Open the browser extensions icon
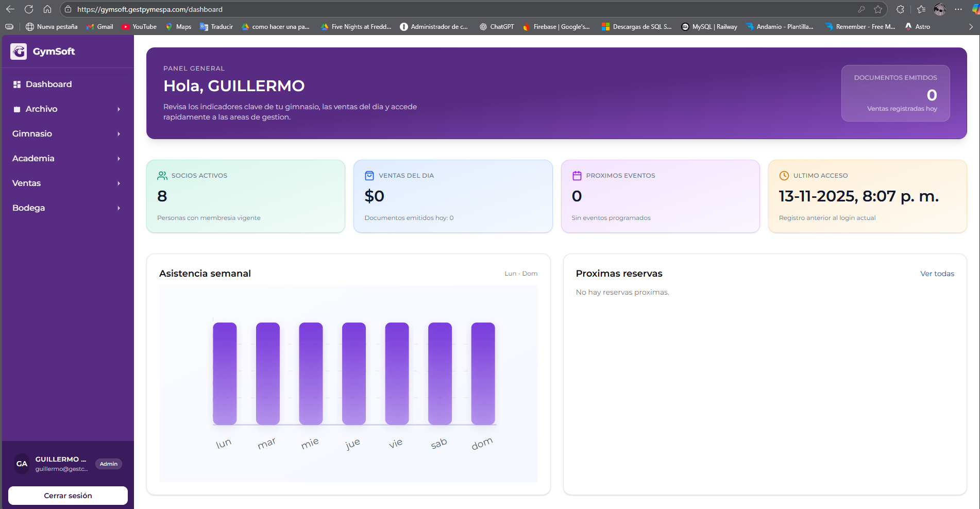The height and width of the screenshot is (509, 980). (900, 9)
